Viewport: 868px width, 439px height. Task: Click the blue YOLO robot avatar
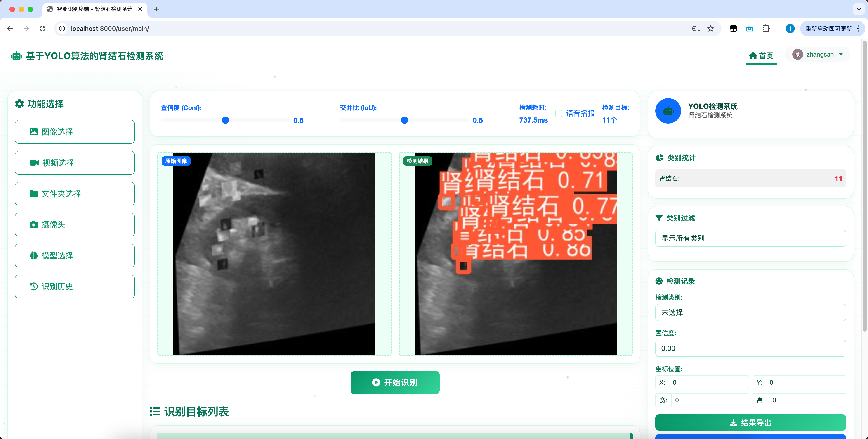click(668, 111)
